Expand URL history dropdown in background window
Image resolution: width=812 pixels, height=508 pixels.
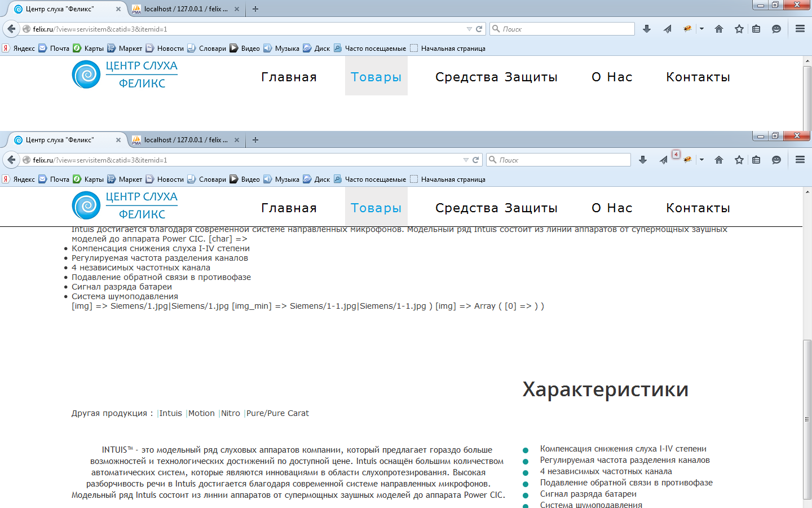click(x=469, y=29)
